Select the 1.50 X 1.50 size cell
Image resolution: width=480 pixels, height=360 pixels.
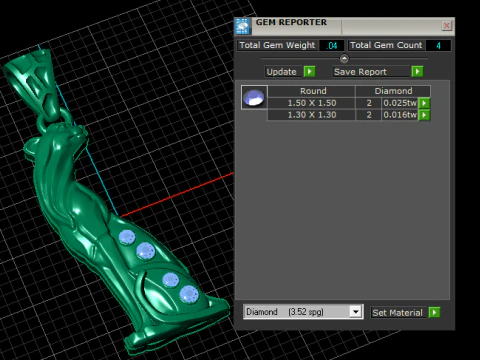click(311, 103)
